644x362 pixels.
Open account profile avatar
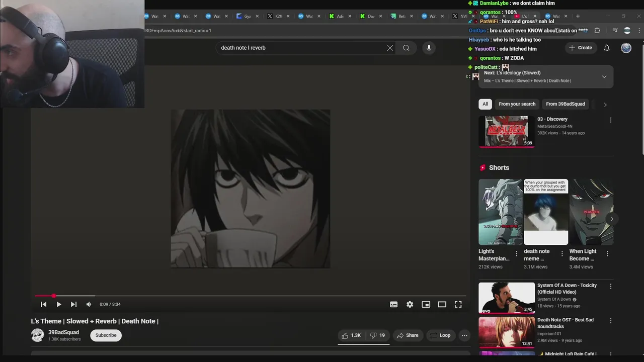point(626,48)
